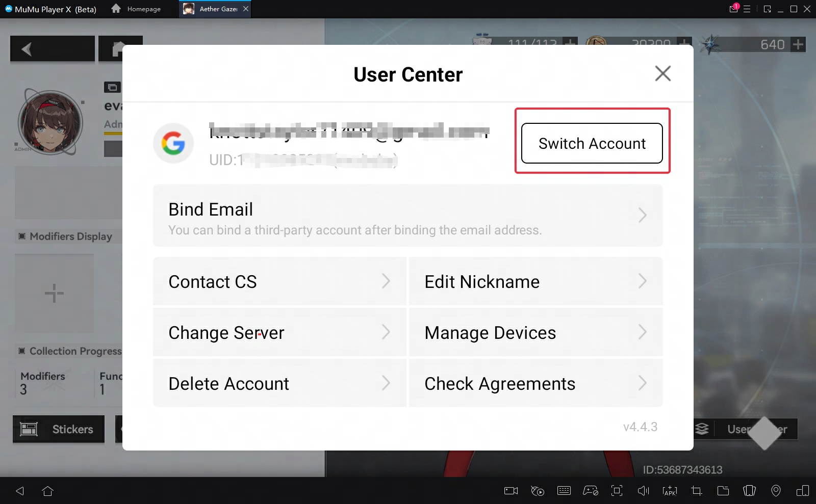The height and width of the screenshot is (504, 816).
Task: Open the Change Server option
Action: pyautogui.click(x=279, y=333)
